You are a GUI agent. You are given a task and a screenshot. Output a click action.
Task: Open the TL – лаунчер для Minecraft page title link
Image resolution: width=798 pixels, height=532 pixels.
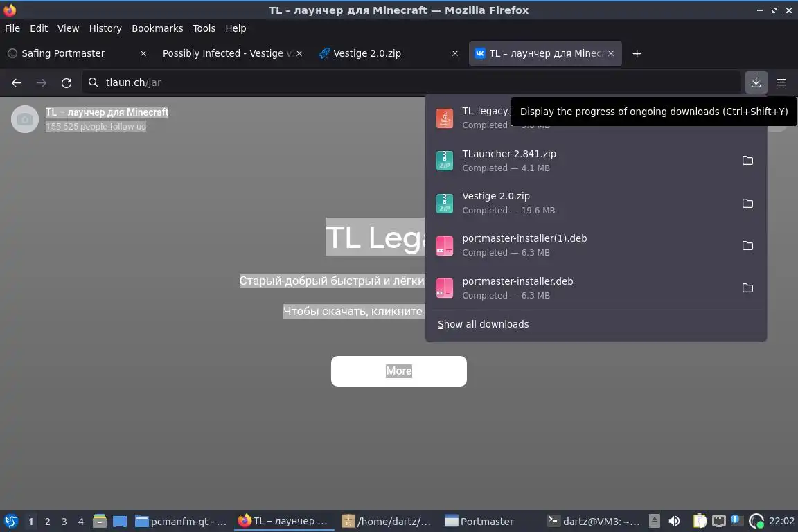(x=107, y=112)
